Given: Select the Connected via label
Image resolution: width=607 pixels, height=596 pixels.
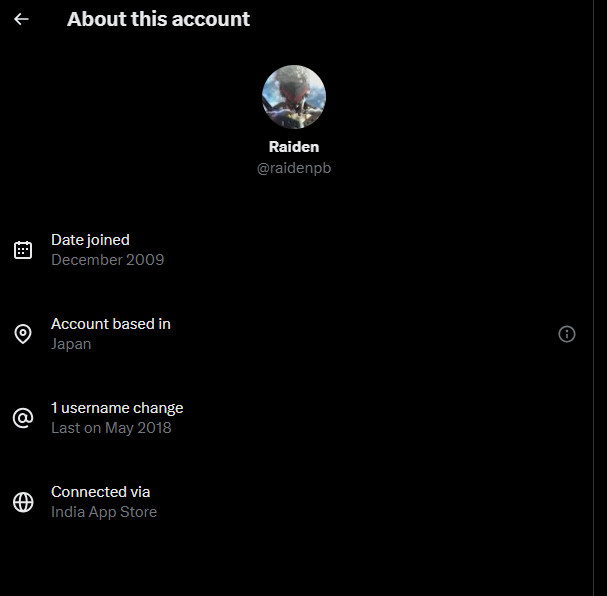Looking at the screenshot, I should [101, 492].
